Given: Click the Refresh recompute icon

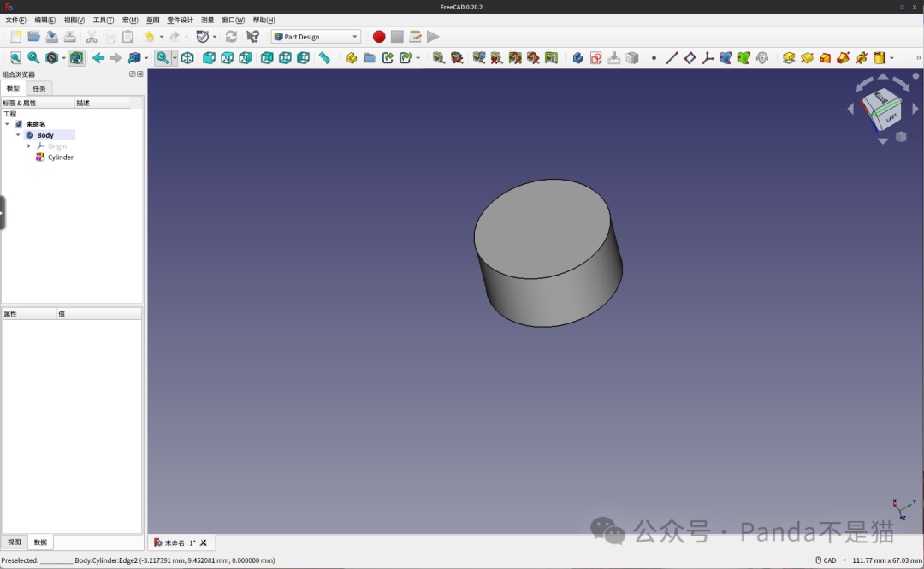Looking at the screenshot, I should click(231, 37).
